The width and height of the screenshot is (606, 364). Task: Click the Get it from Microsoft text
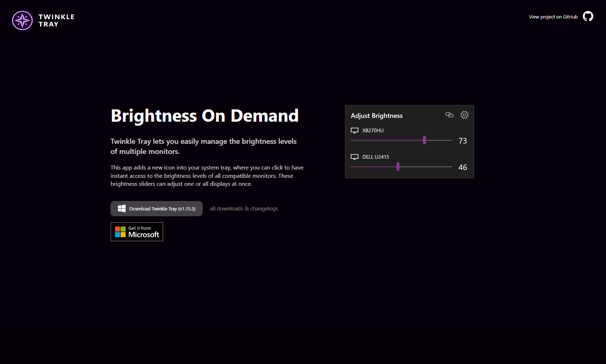[x=144, y=232]
